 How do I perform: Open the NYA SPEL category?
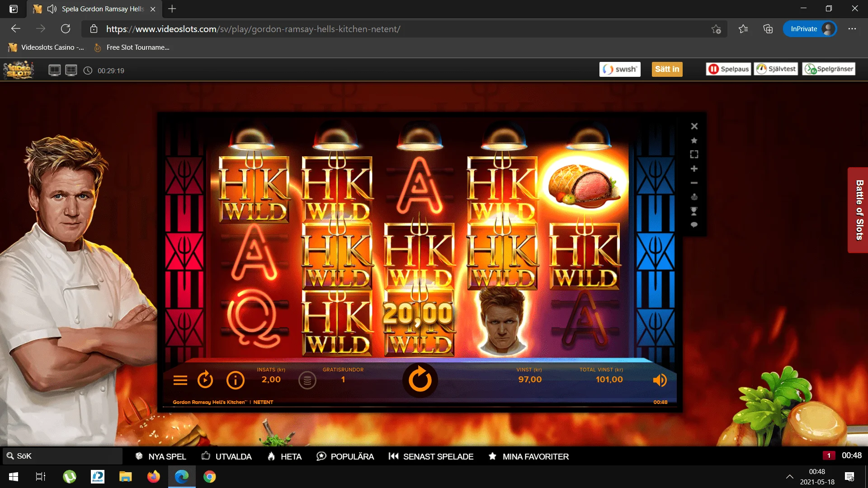(x=161, y=456)
